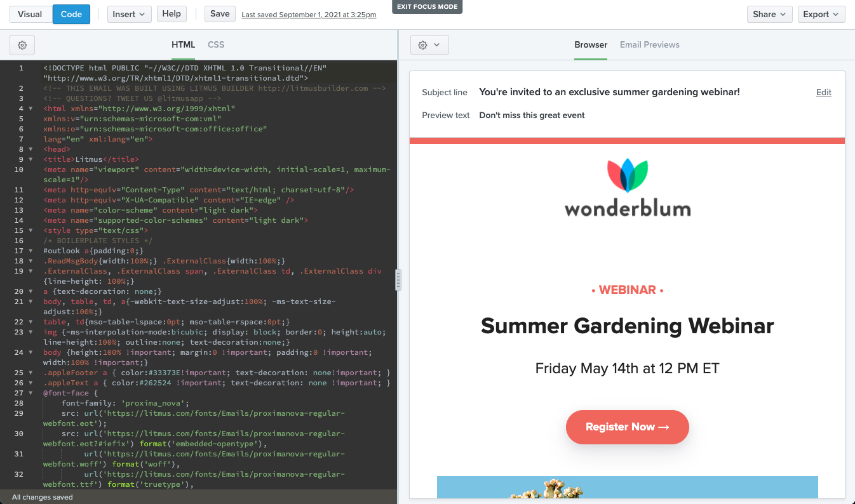
Task: Click the BOILERPLATE STYLES comment line
Action: pos(98,241)
